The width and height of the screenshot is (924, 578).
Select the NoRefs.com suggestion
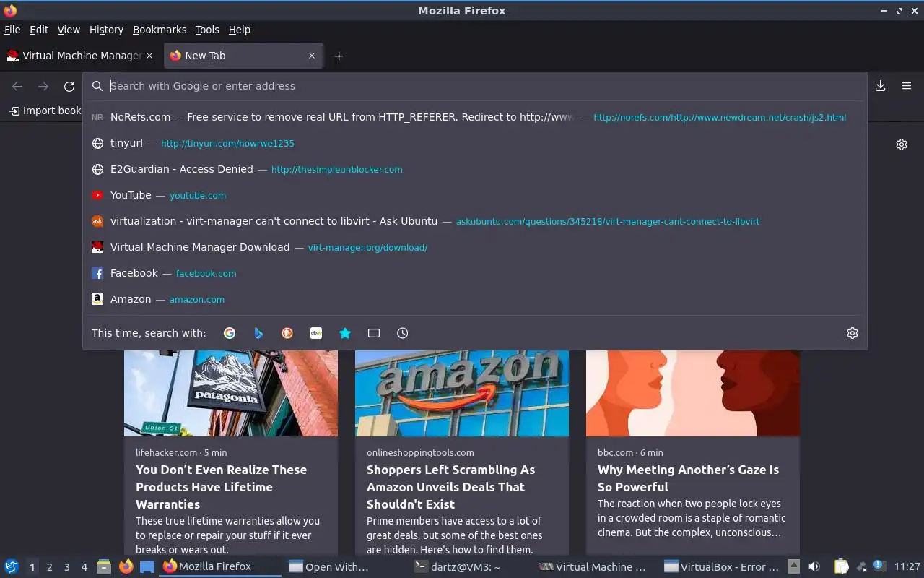click(x=475, y=117)
